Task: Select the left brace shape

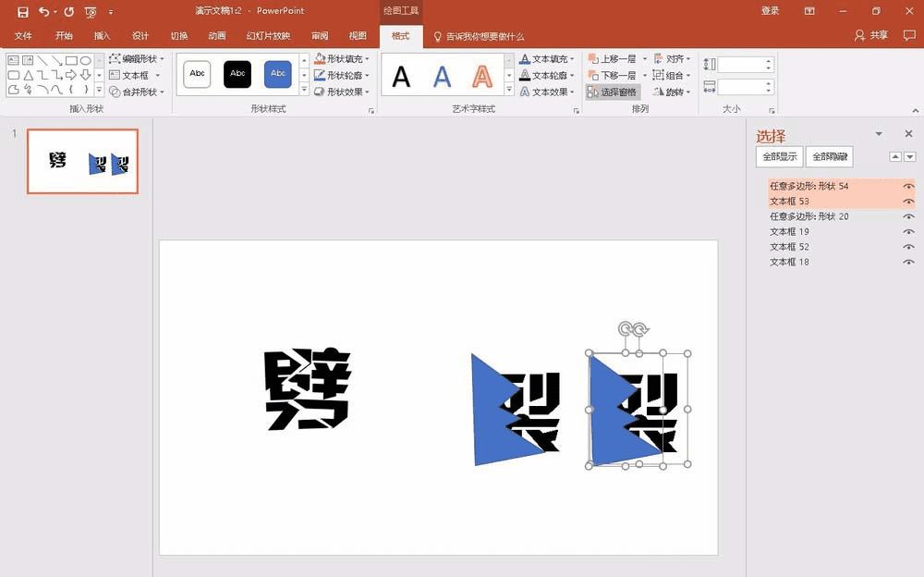Action: pos(71,90)
